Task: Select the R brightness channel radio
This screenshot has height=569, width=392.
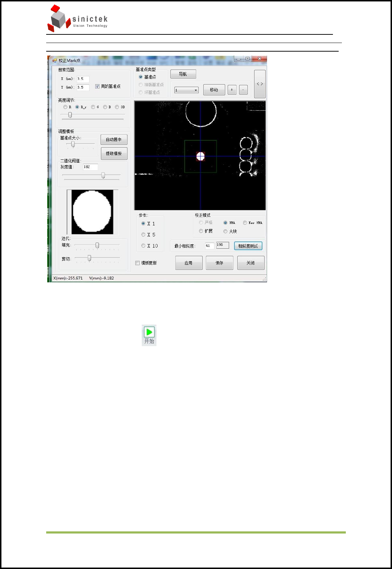Action: click(x=65, y=107)
